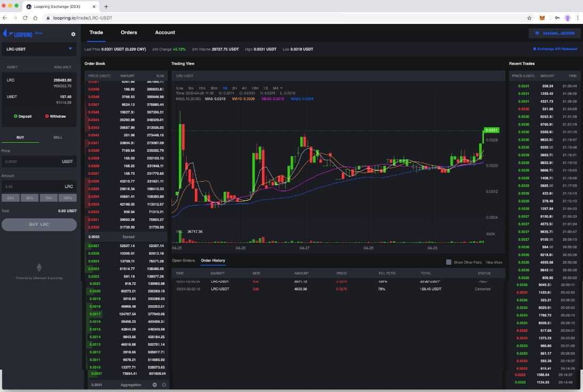Select the BUY tab
Viewport: 583px width, 392px height.
(x=20, y=137)
